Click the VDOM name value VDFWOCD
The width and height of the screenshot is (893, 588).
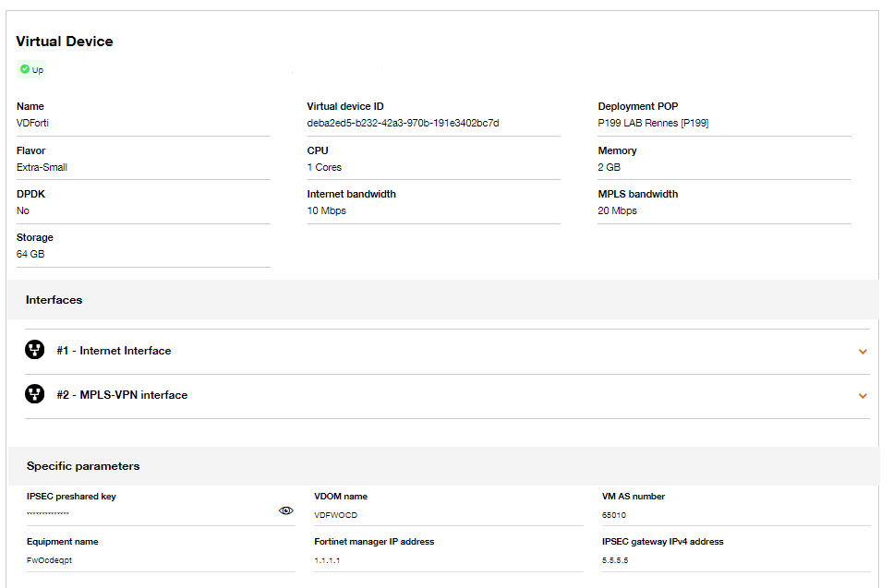tap(335, 515)
